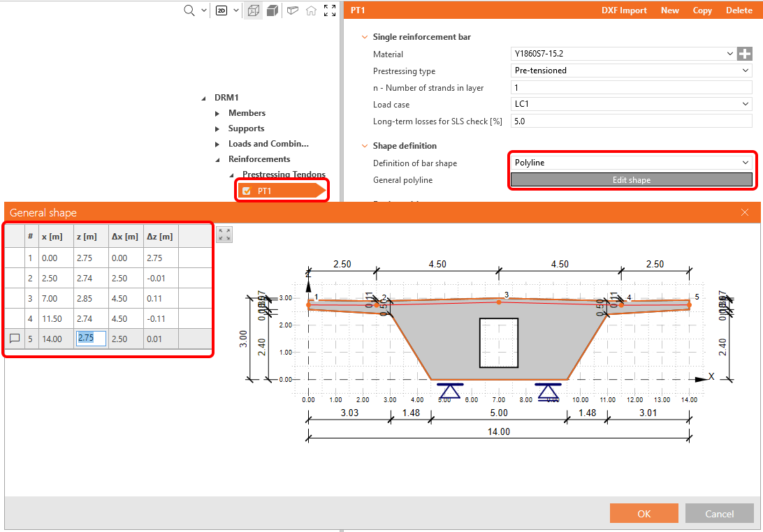This screenshot has width=763, height=532.
Task: Select the solid cube view icon
Action: click(x=272, y=10)
